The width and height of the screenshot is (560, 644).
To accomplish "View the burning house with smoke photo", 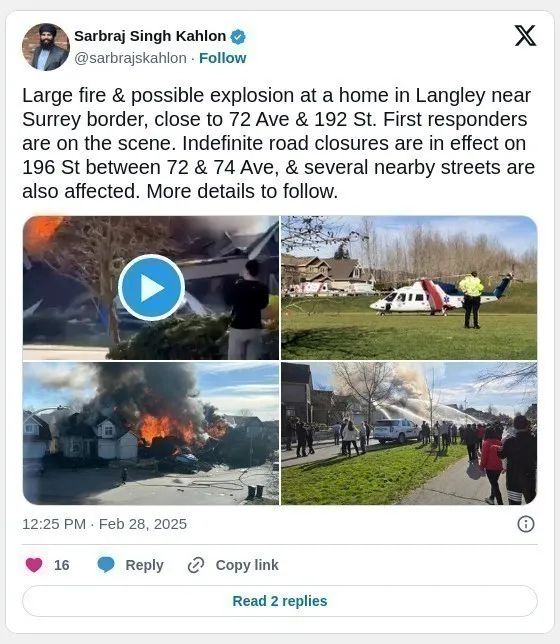I will coord(151,433).
